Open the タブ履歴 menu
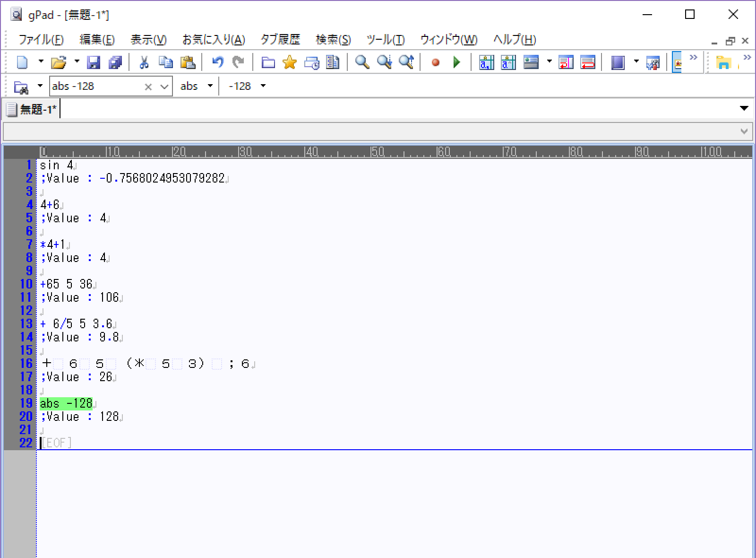756x558 pixels. click(280, 40)
